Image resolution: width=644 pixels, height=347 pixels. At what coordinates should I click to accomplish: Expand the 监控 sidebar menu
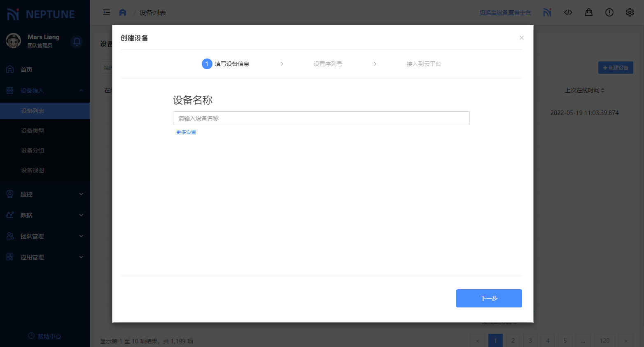(44, 194)
